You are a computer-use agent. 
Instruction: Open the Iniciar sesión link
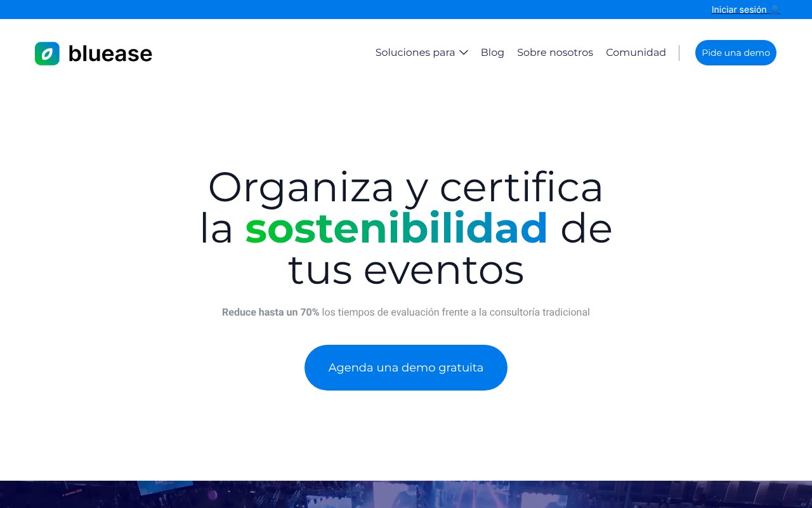[738, 9]
